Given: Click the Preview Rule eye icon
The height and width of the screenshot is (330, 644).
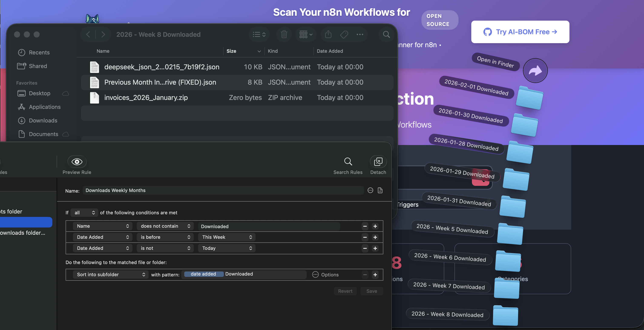Looking at the screenshot, I should click(x=77, y=162).
